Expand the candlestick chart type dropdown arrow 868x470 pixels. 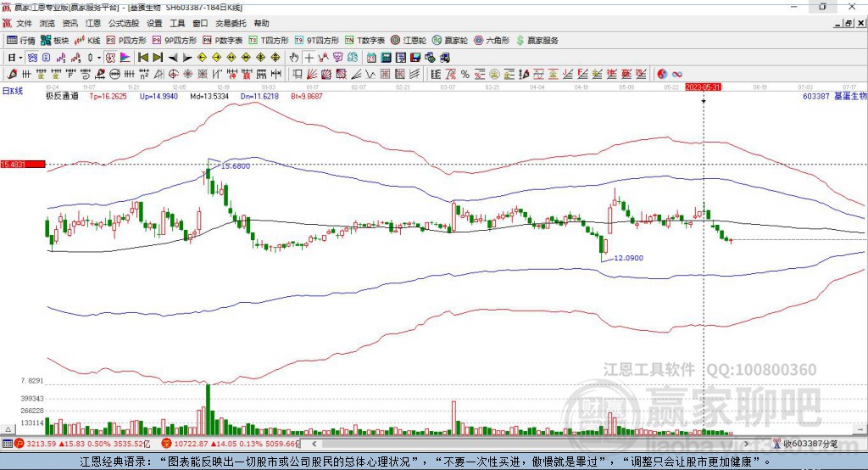tap(99, 58)
